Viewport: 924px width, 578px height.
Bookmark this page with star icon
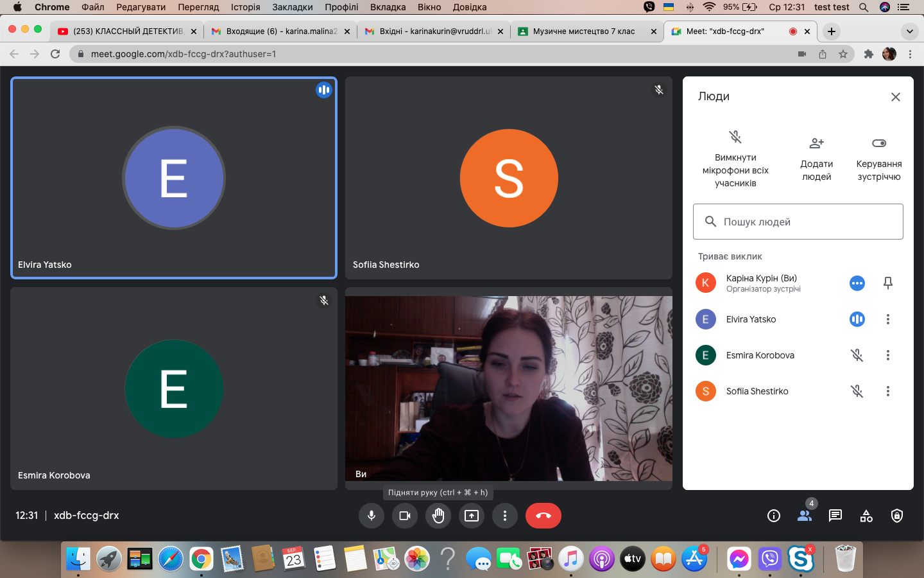[x=843, y=54]
